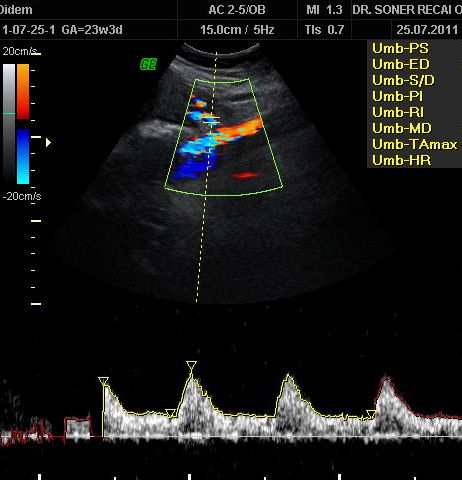Click the depth focus arrow marker
Viewport: 462px width, 480px height.
point(48,143)
